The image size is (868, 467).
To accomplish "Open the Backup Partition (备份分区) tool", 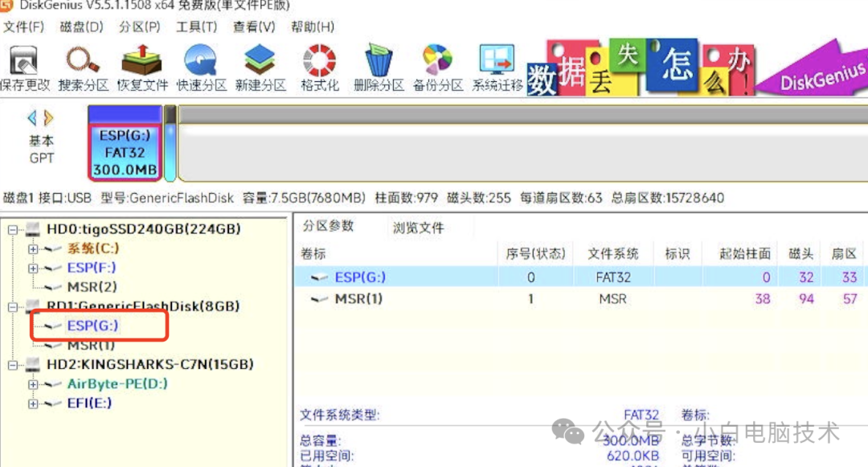I will [438, 68].
